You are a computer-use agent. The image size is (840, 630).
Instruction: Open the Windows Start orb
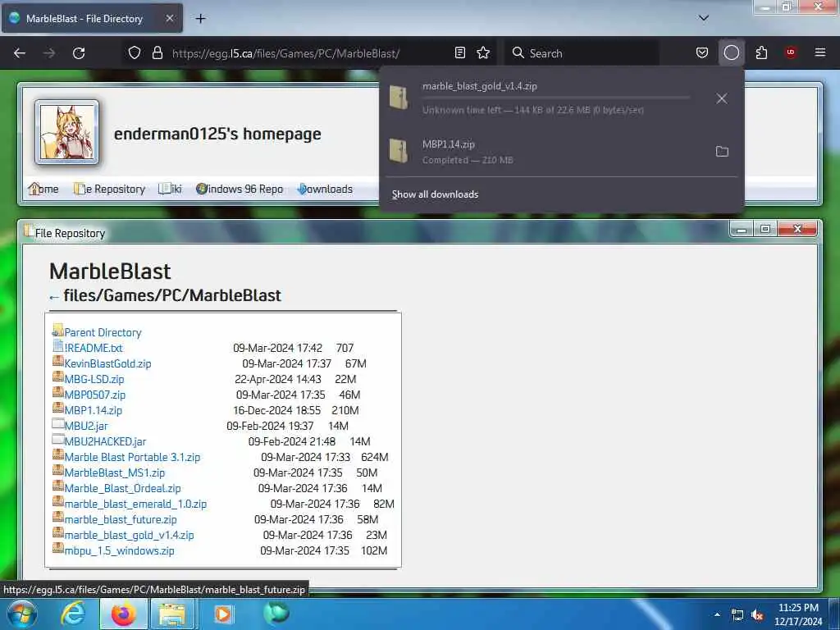pyautogui.click(x=21, y=614)
